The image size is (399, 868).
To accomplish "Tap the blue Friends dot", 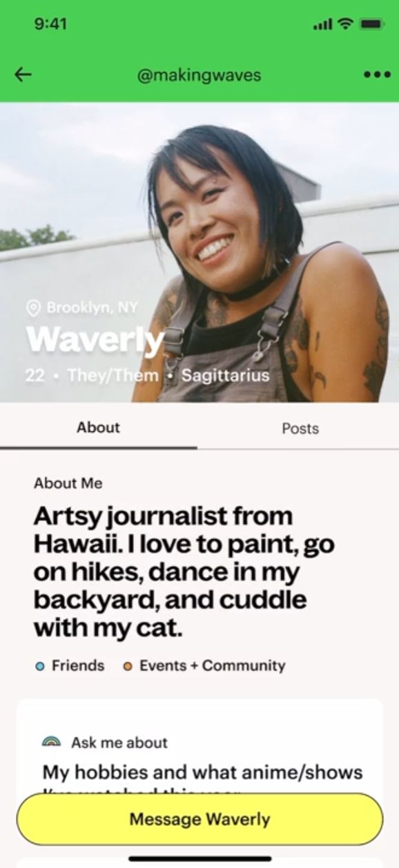I will pos(40,666).
